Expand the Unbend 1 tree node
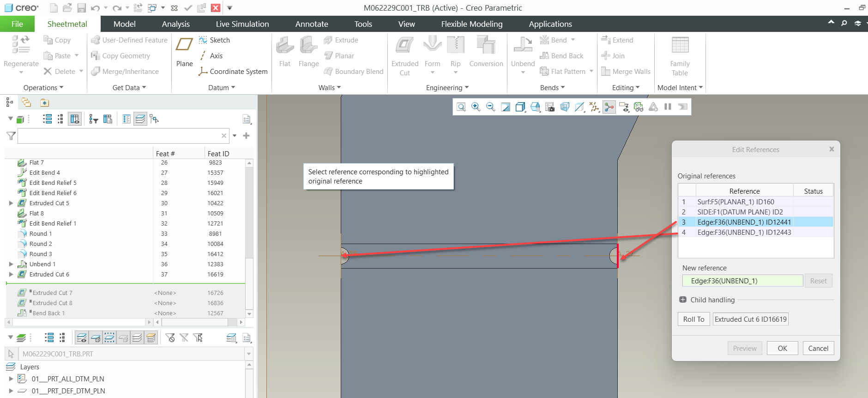The image size is (868, 398). (11, 264)
